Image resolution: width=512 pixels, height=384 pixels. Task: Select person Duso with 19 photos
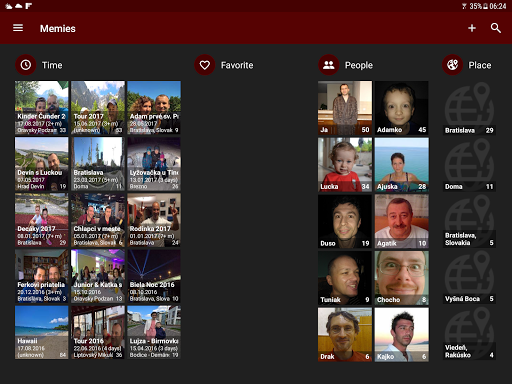pos(345,221)
